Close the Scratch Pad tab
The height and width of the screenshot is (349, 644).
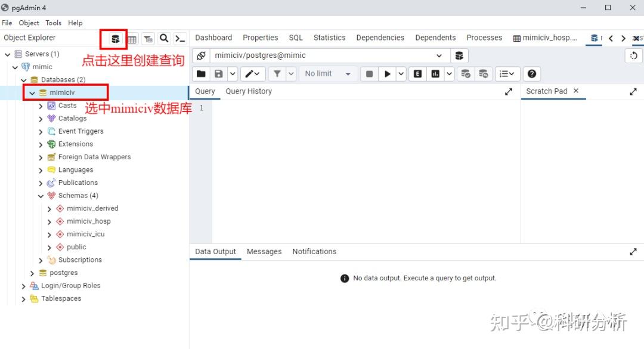pyautogui.click(x=576, y=91)
